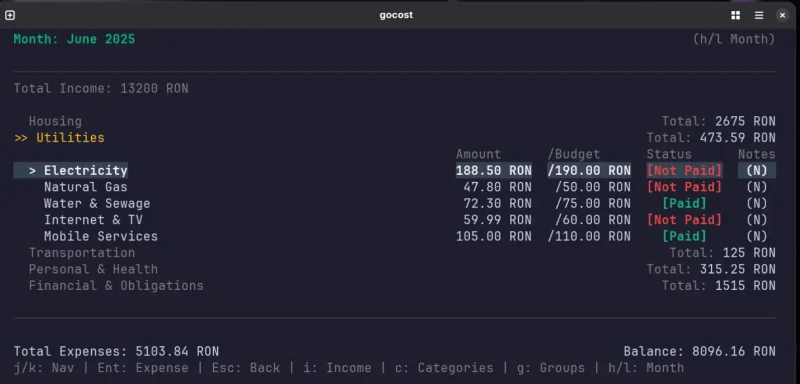Click Natural Gas budget /50.00 RON
Viewport: 800px width, 384px height.
(593, 187)
